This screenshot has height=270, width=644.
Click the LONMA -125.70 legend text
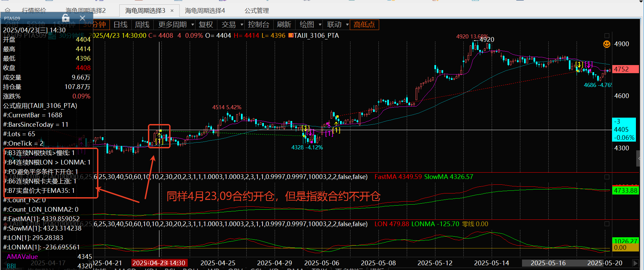pyautogui.click(x=435, y=224)
